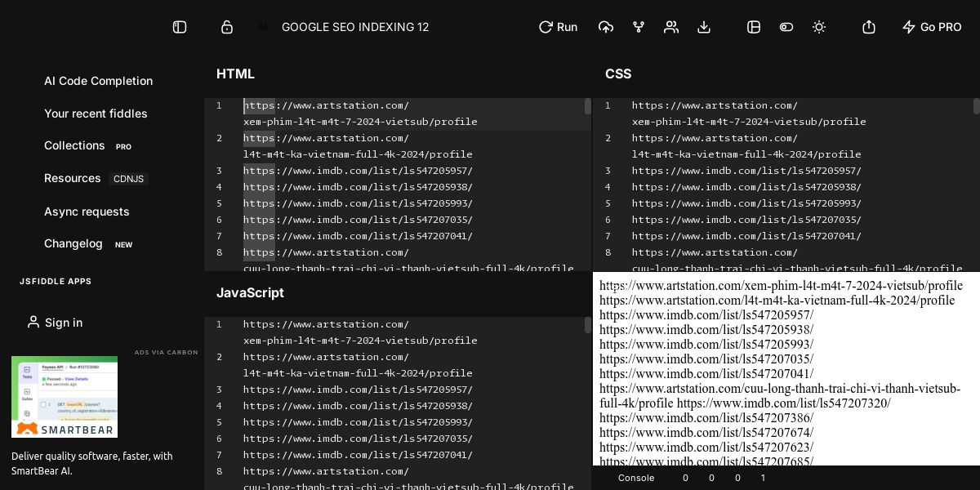Open AI Code Completion in sidebar
The width and height of the screenshot is (980, 490).
click(98, 81)
